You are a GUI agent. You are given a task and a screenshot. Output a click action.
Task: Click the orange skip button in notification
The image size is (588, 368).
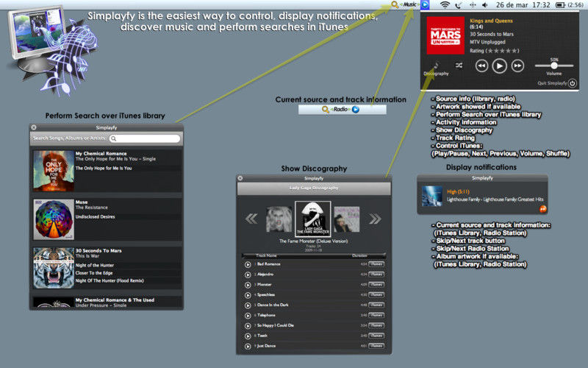[x=542, y=209]
